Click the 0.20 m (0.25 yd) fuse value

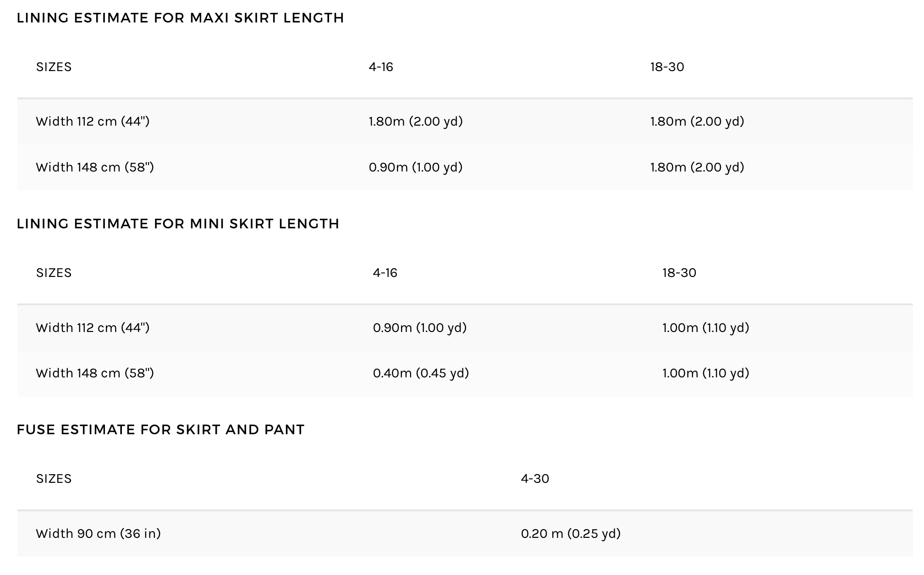(571, 533)
